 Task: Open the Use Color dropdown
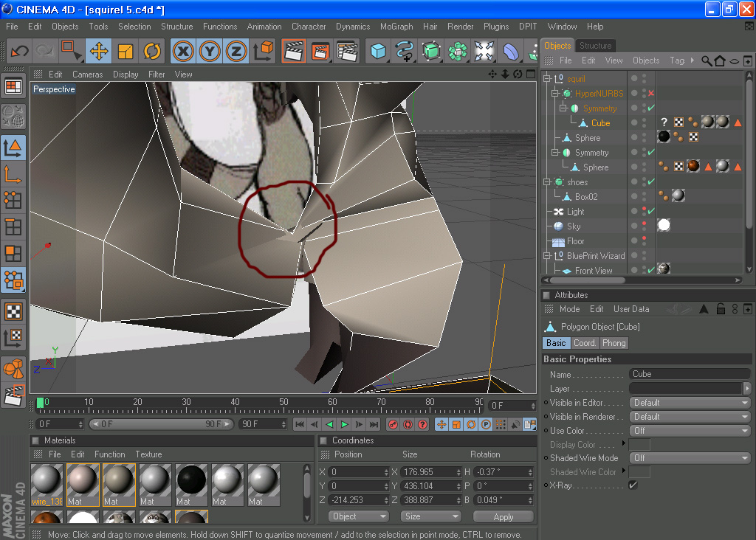pyautogui.click(x=690, y=431)
